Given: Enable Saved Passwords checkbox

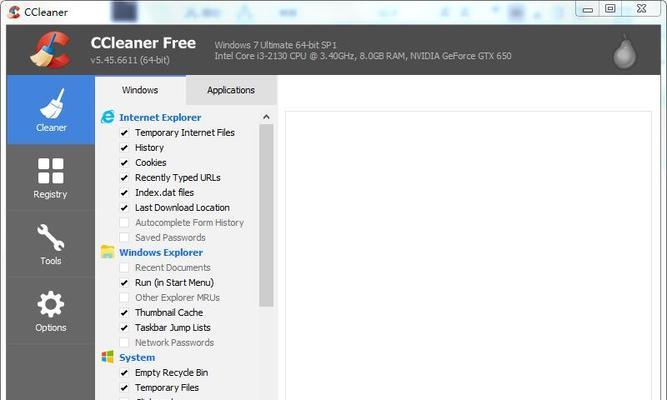Looking at the screenshot, I should [124, 237].
